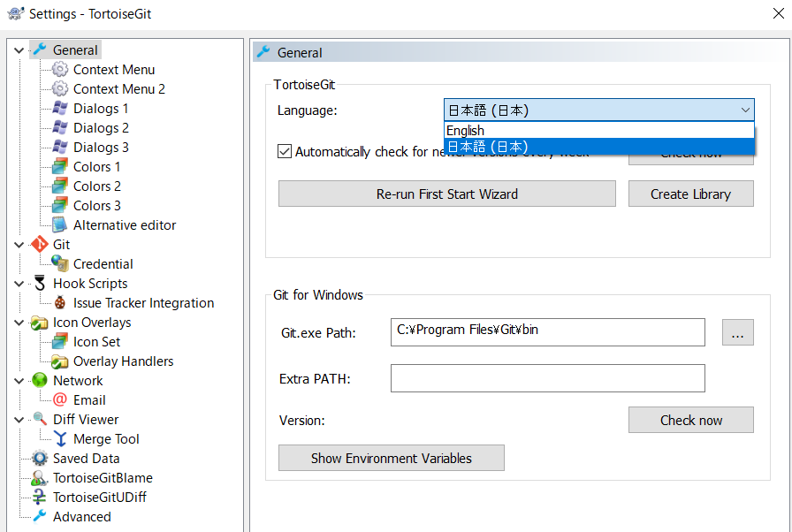
Task: Click the Merge Tool fork icon
Action: [x=60, y=439]
